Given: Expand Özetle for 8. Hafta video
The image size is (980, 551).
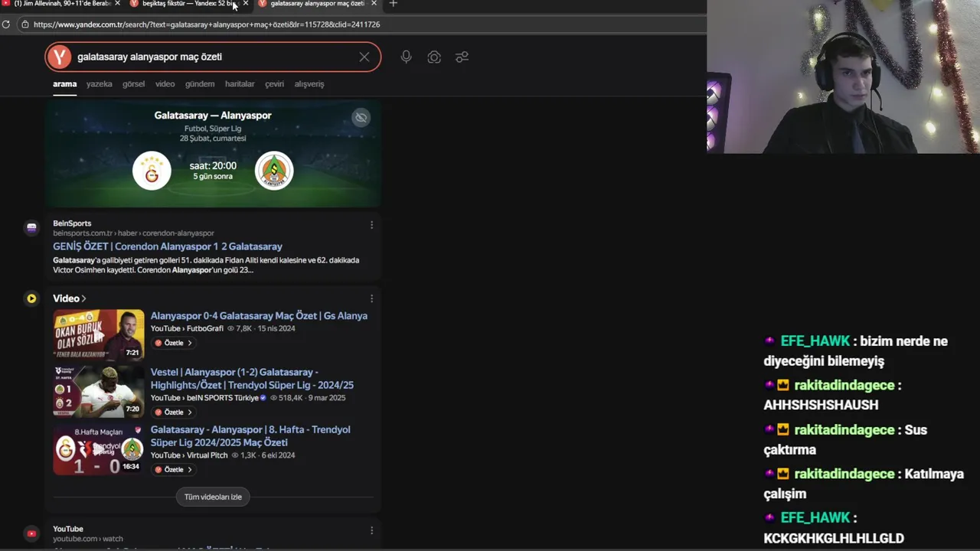Looking at the screenshot, I should coord(174,470).
